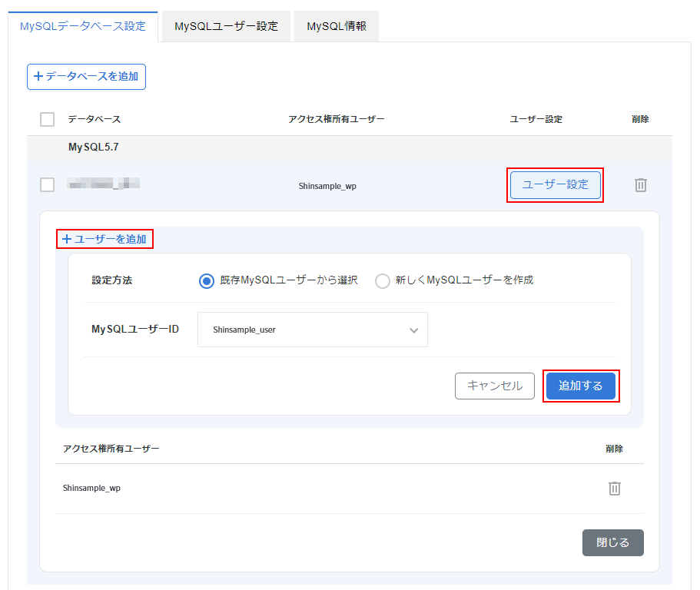Screen dimensions: 700x590
Task: Switch to the MySQLユーザー設定 tab
Action: point(226,26)
